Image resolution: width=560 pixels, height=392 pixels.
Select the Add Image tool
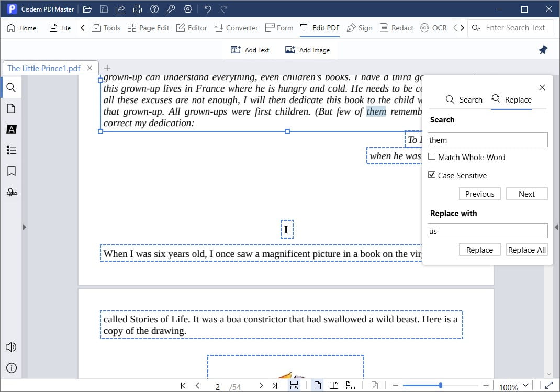coord(307,50)
